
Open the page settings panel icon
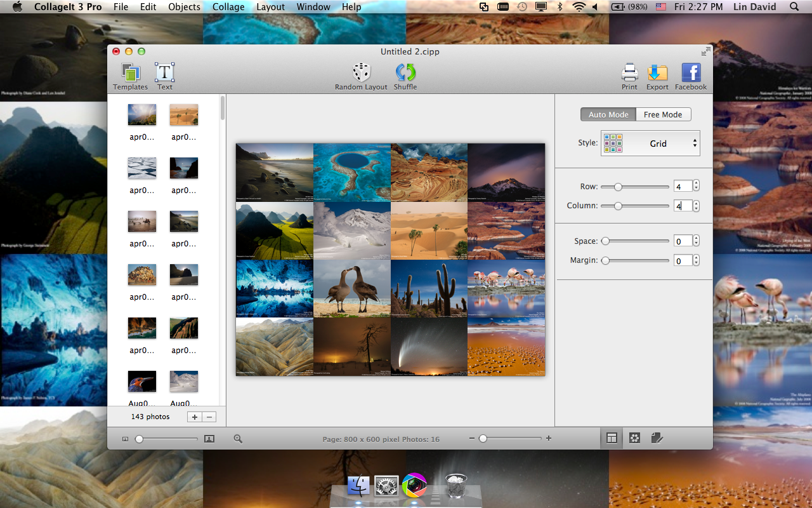(x=657, y=438)
